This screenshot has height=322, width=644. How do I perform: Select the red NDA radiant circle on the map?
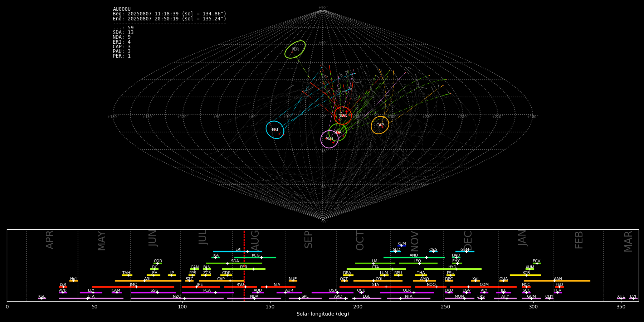pyautogui.click(x=343, y=116)
